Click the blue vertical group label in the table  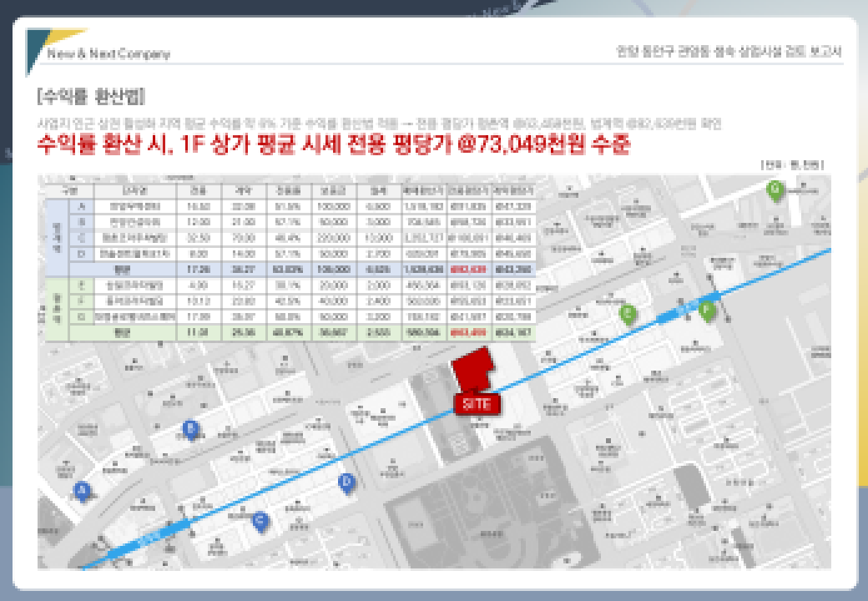pyautogui.click(x=57, y=238)
